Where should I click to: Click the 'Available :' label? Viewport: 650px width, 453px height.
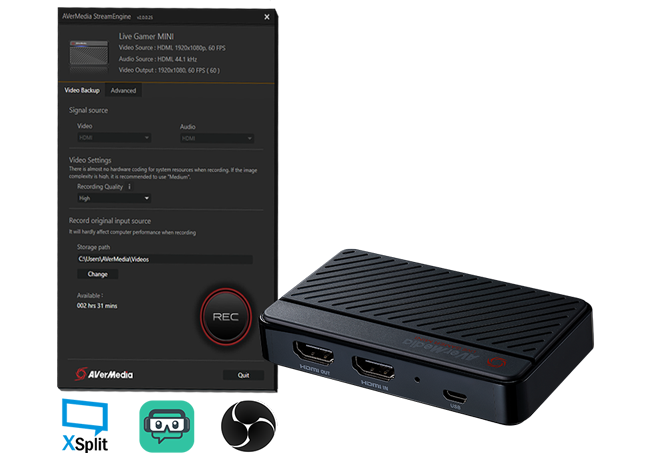click(x=90, y=296)
